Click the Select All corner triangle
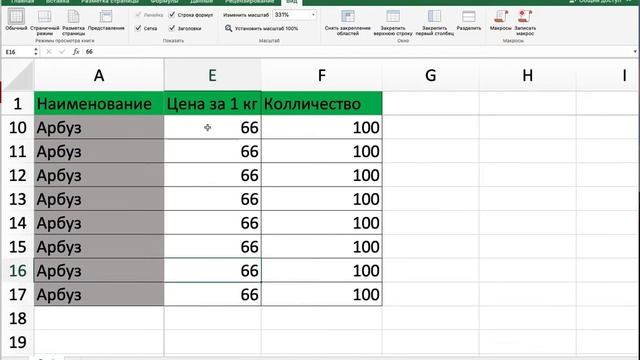The height and width of the screenshot is (360, 640). (18, 75)
